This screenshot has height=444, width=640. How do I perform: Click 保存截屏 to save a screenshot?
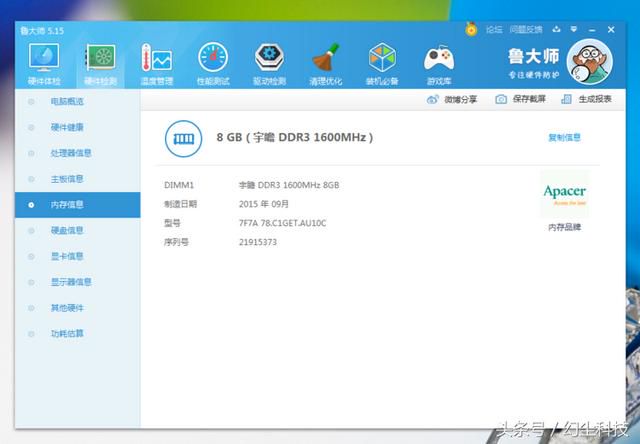click(520, 99)
